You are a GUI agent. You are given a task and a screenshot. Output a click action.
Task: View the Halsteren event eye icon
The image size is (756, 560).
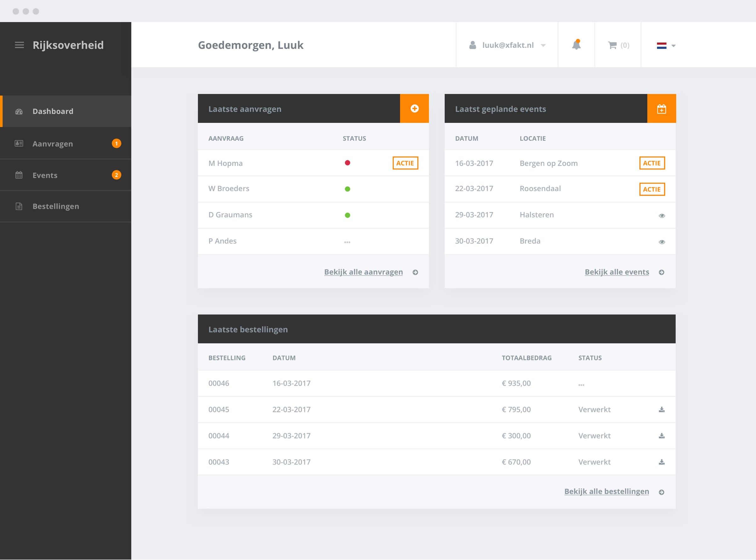point(661,216)
